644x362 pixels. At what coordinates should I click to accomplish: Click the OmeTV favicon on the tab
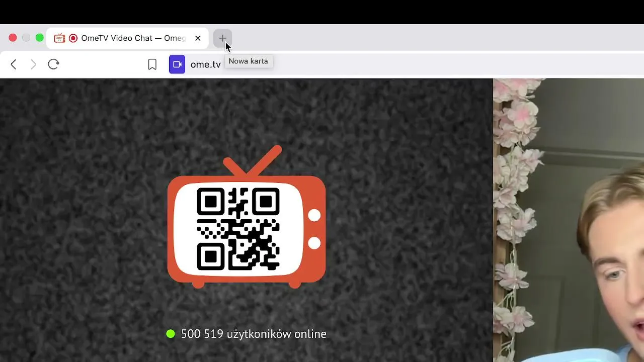point(59,38)
